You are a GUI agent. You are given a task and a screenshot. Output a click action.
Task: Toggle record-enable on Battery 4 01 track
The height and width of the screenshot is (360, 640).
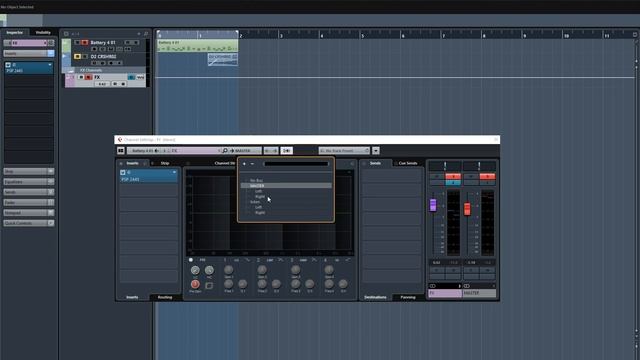(x=84, y=42)
